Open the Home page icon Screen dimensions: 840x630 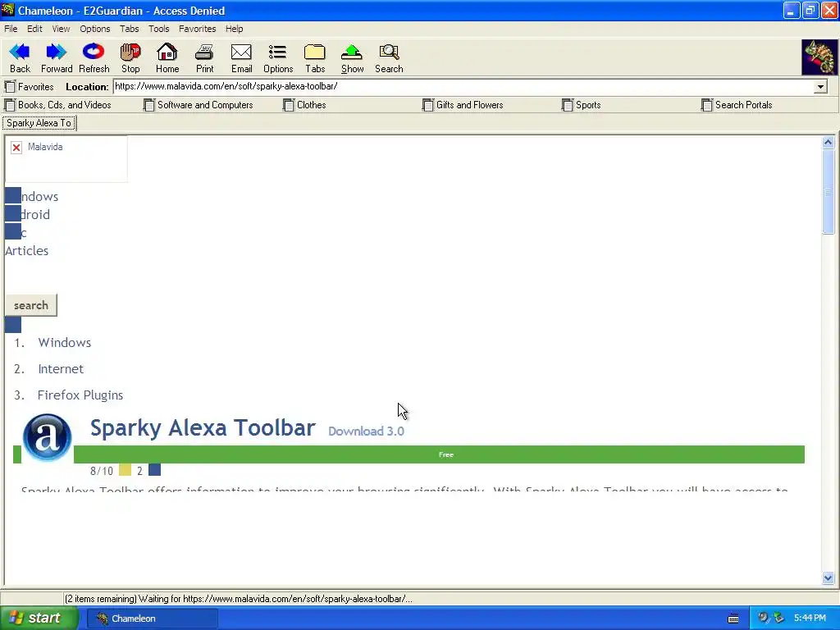click(x=167, y=58)
